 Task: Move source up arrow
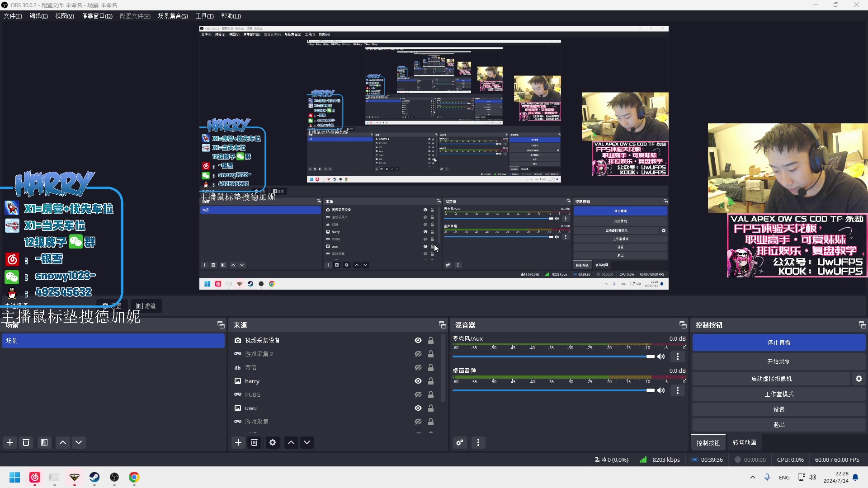(291, 442)
